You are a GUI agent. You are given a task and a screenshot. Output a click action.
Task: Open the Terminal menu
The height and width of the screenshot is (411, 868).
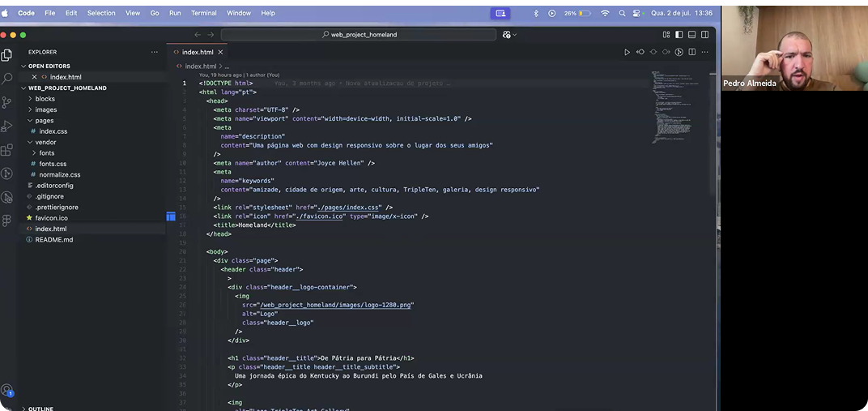204,13
